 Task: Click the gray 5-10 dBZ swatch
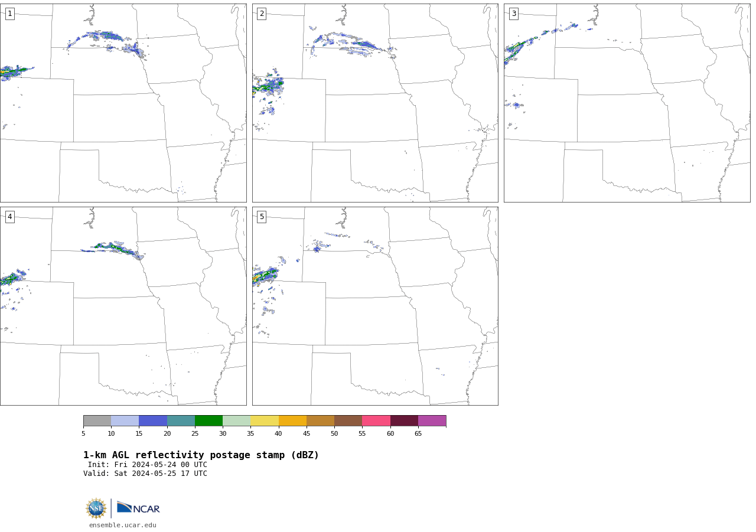tap(97, 420)
